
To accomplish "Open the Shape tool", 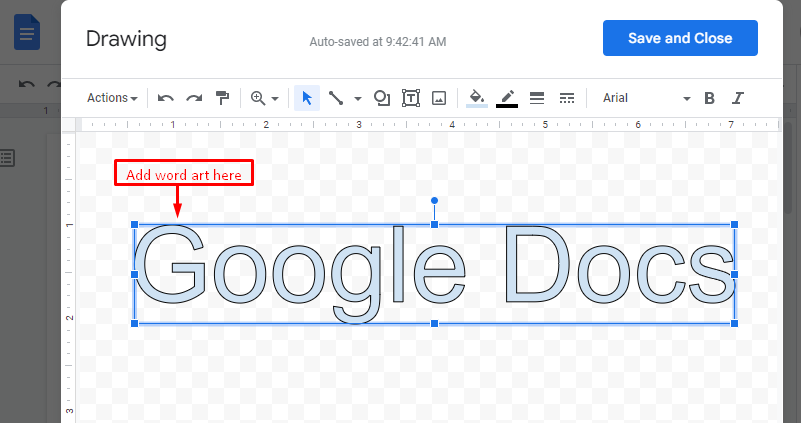I will click(x=382, y=98).
